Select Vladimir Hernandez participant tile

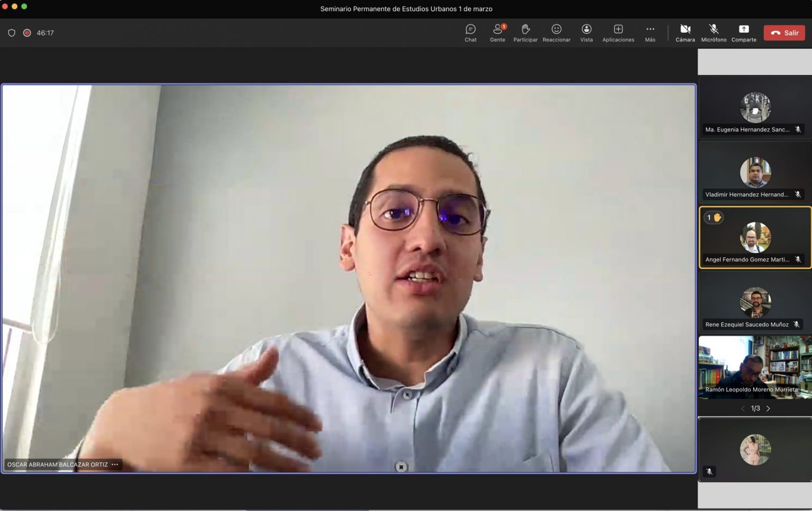[755, 173]
